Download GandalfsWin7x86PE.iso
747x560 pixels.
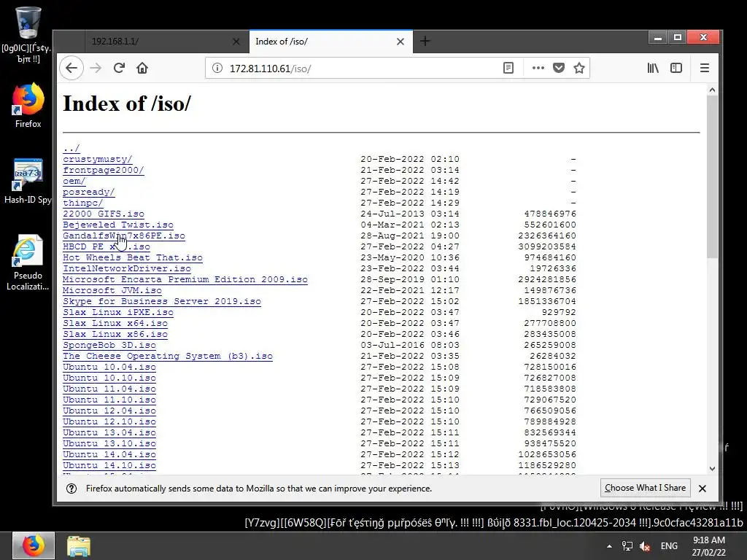pyautogui.click(x=124, y=236)
